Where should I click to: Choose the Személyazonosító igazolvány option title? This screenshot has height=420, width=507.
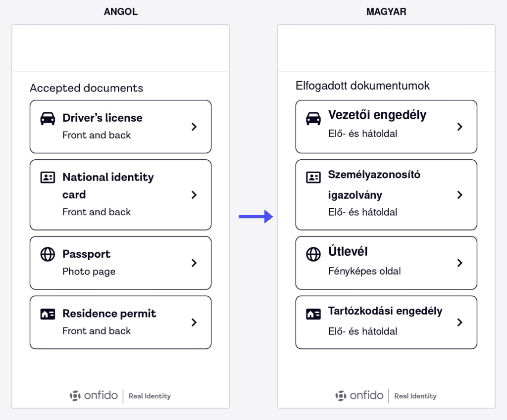coord(374,185)
